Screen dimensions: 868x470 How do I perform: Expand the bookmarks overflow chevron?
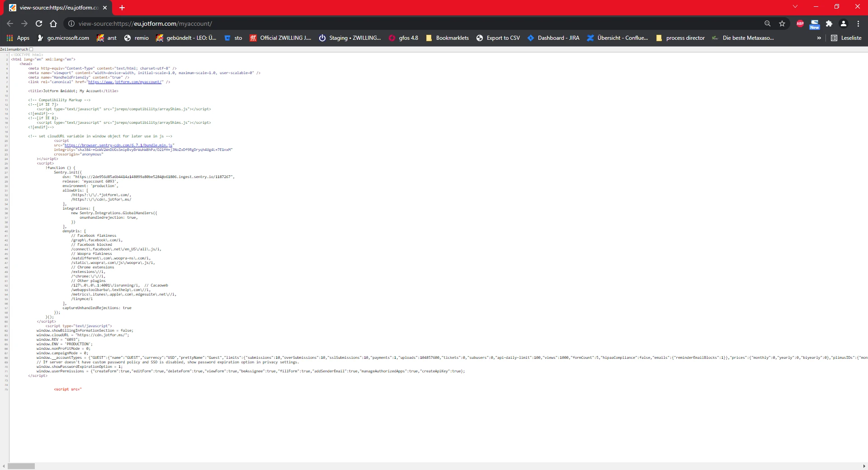pyautogui.click(x=819, y=38)
